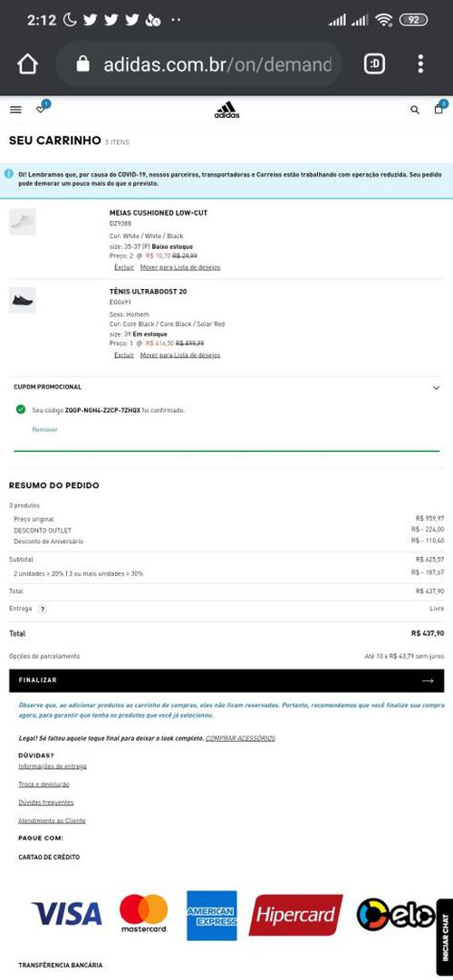The image size is (453, 980).
Task: Delete the Meias Cushioned Low-Cut item
Action: [x=124, y=267]
